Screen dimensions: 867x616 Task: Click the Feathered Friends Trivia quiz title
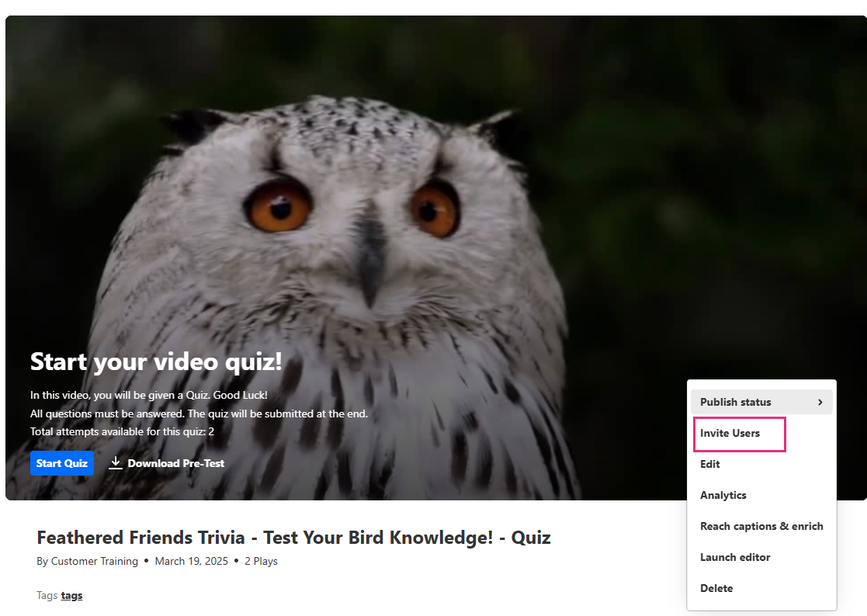(293, 538)
